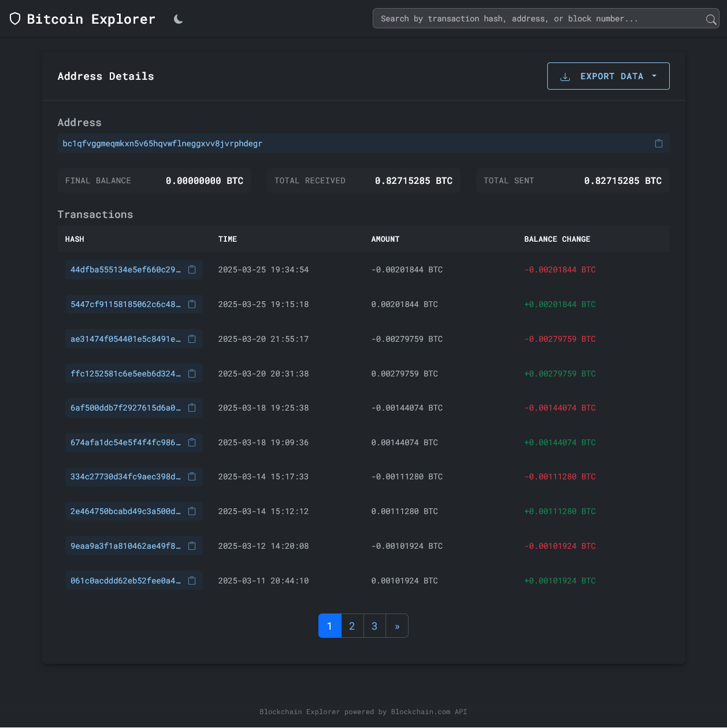Viewport: 727px width, 728px height.
Task: Open transaction 334c27730d34fc9aec398d link
Action: pos(125,476)
